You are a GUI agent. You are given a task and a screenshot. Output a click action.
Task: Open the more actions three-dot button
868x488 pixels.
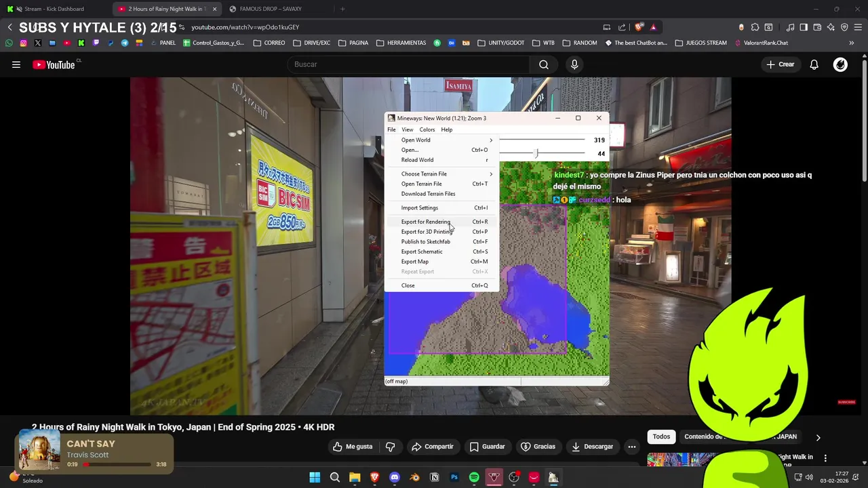pyautogui.click(x=632, y=447)
